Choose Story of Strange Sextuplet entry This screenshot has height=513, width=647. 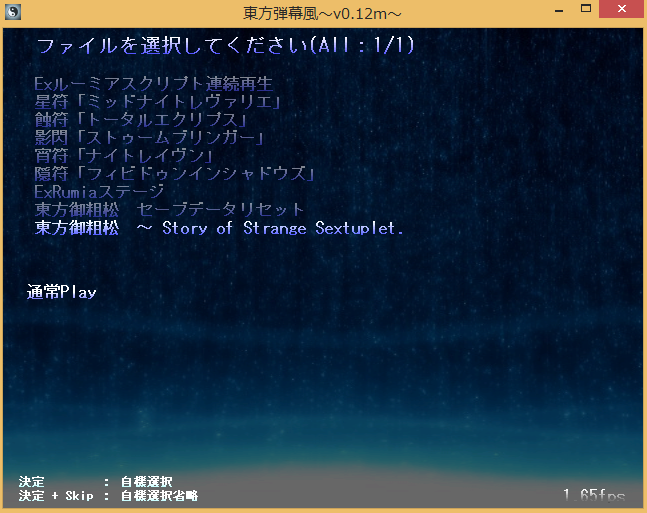pyautogui.click(x=219, y=228)
